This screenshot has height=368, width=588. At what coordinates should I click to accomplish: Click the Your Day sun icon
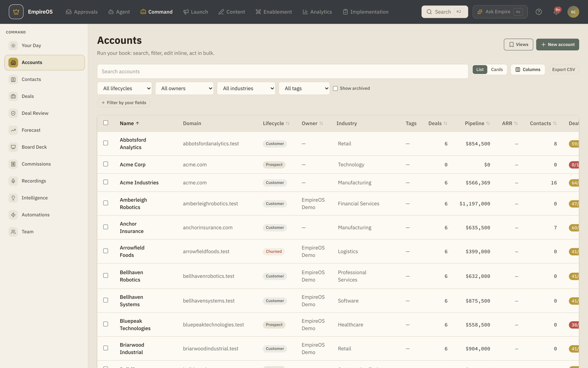click(13, 45)
